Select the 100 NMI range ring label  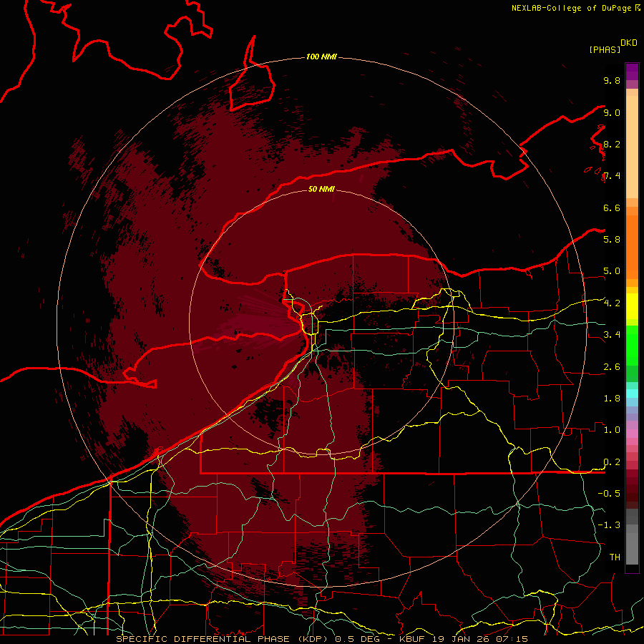[x=321, y=57]
